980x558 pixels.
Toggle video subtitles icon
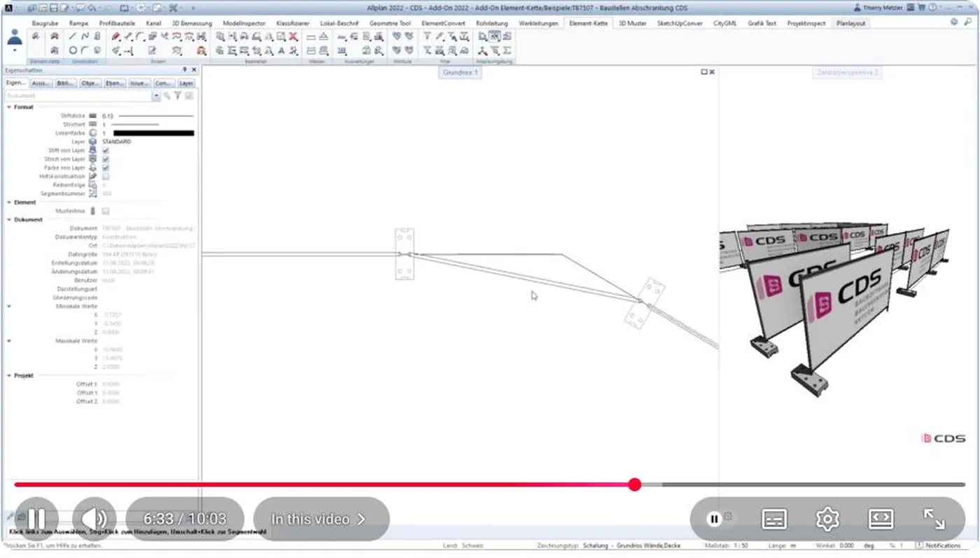[774, 519]
